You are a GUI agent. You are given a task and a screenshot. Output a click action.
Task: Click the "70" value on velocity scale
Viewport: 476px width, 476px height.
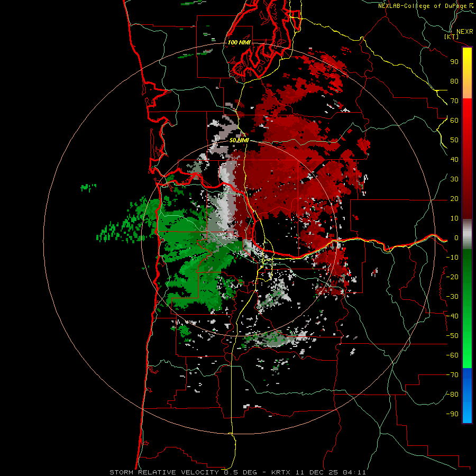point(454,101)
